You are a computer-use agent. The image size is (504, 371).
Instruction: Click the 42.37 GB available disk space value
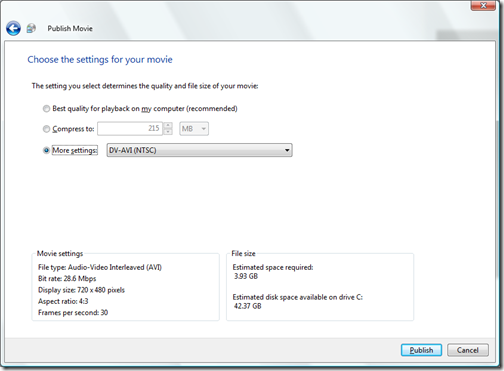(248, 306)
